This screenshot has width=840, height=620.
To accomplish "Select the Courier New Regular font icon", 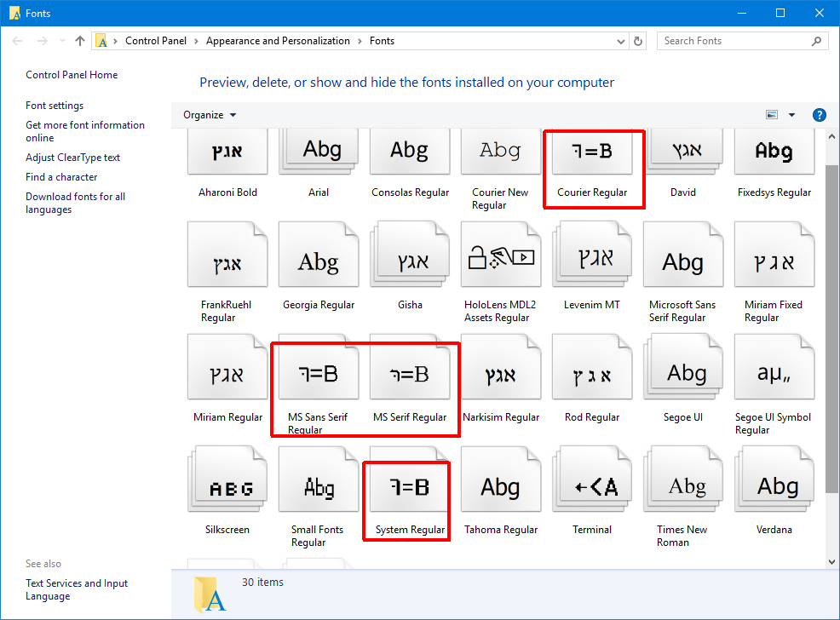I will 501,152.
